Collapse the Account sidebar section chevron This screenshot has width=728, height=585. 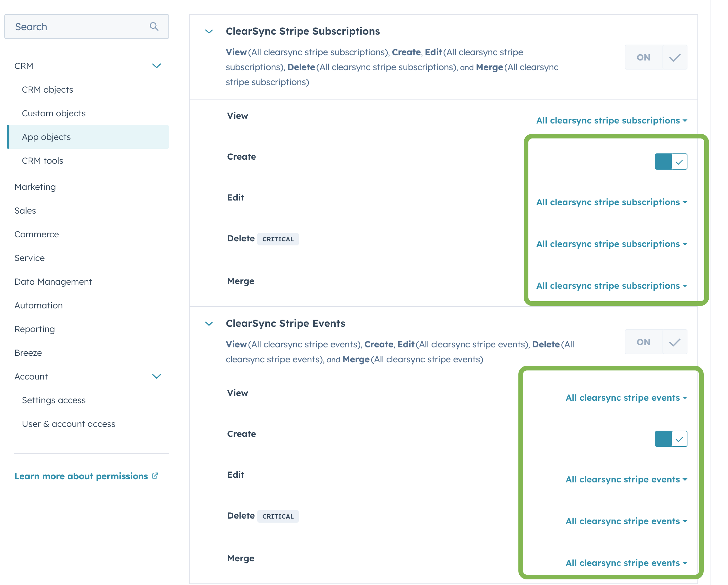click(156, 376)
